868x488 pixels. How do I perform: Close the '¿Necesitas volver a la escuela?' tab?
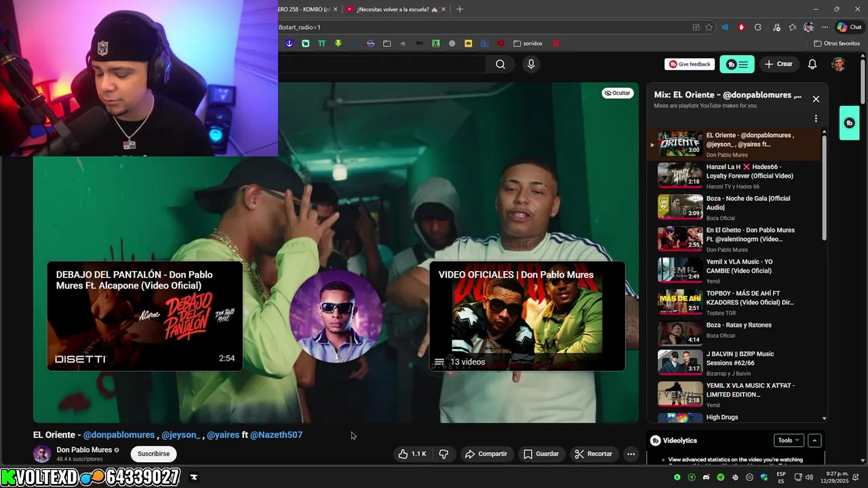(443, 9)
